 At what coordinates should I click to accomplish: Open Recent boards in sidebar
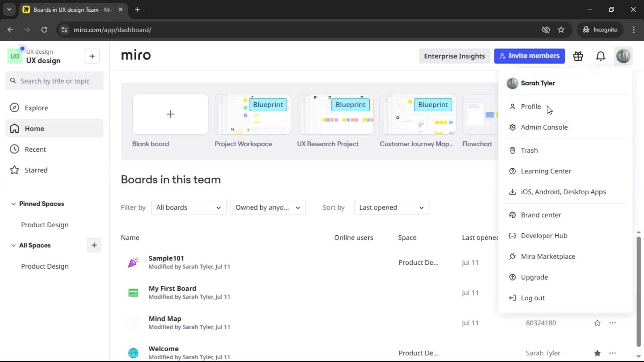point(54,149)
